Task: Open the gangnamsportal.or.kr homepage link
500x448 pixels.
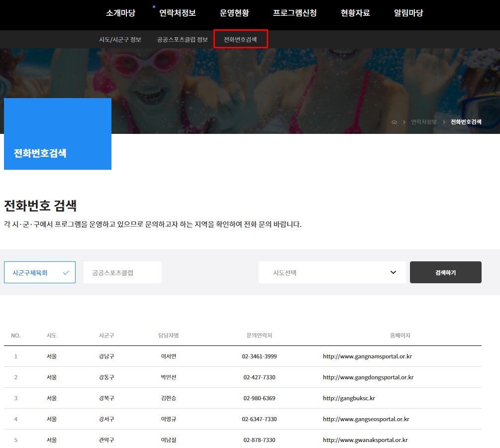Action: (367, 356)
